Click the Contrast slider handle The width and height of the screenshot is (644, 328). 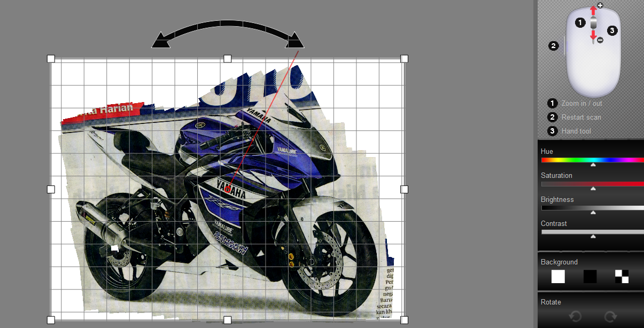[x=593, y=237]
